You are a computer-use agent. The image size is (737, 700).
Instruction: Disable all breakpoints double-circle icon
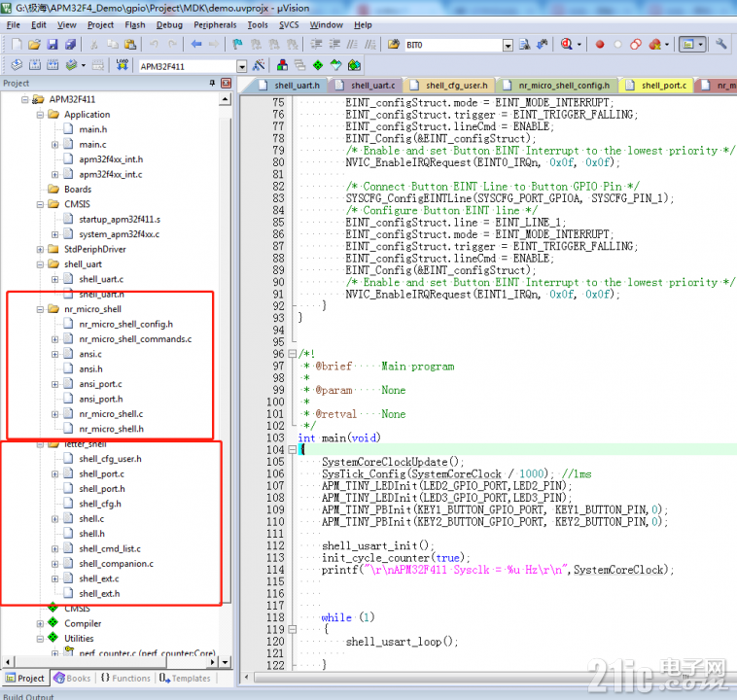click(x=636, y=45)
